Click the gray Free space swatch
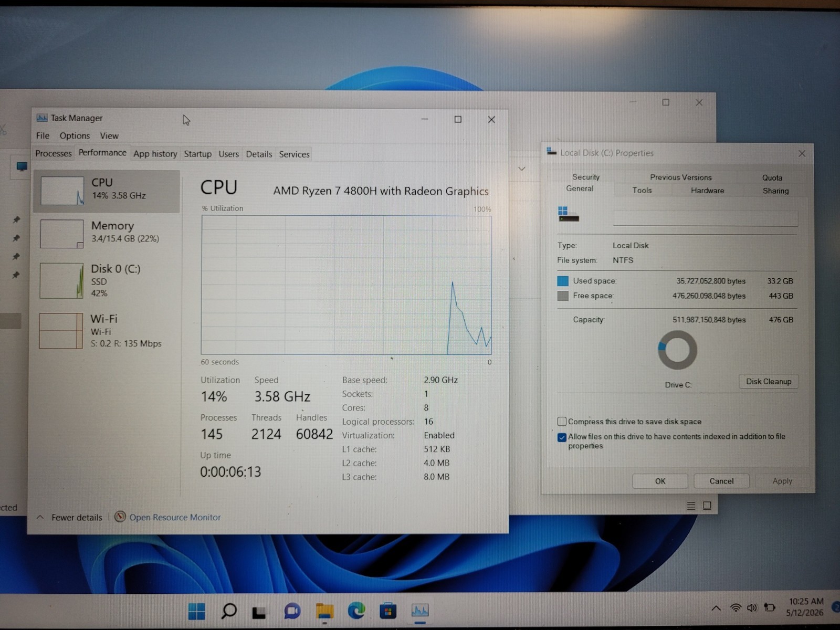Image resolution: width=840 pixels, height=630 pixels. (x=563, y=296)
